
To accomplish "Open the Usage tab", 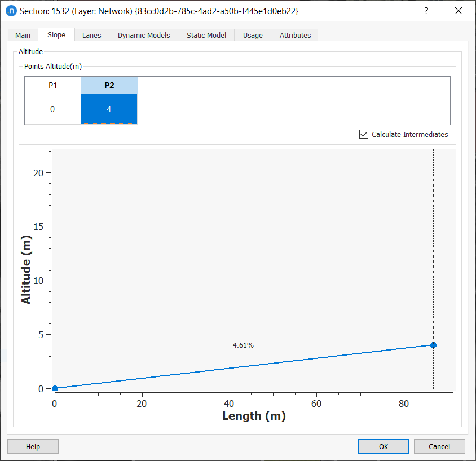I will tap(253, 35).
